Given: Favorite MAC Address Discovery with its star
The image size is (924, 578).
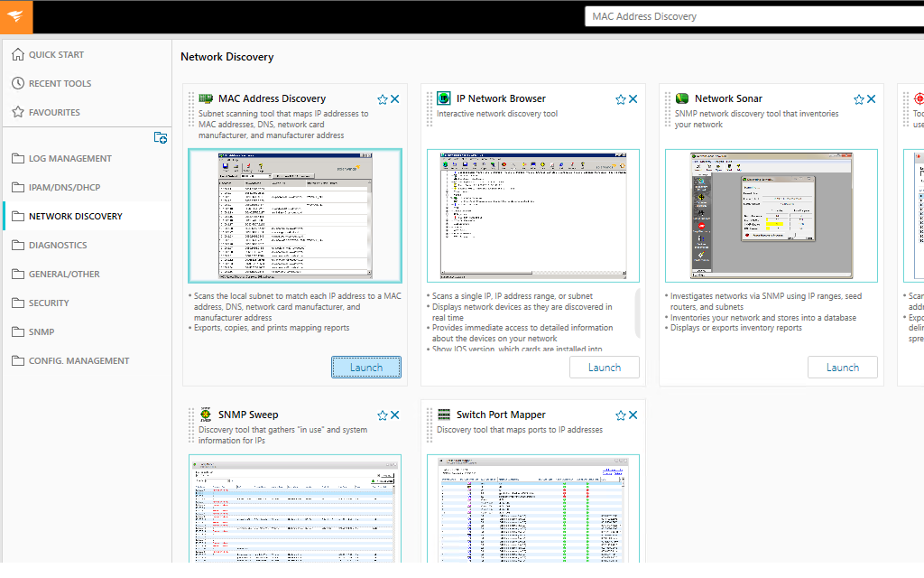Looking at the screenshot, I should pyautogui.click(x=382, y=99).
